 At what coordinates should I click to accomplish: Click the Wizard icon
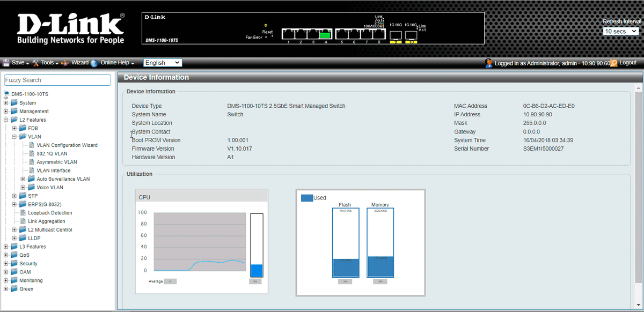(x=65, y=63)
